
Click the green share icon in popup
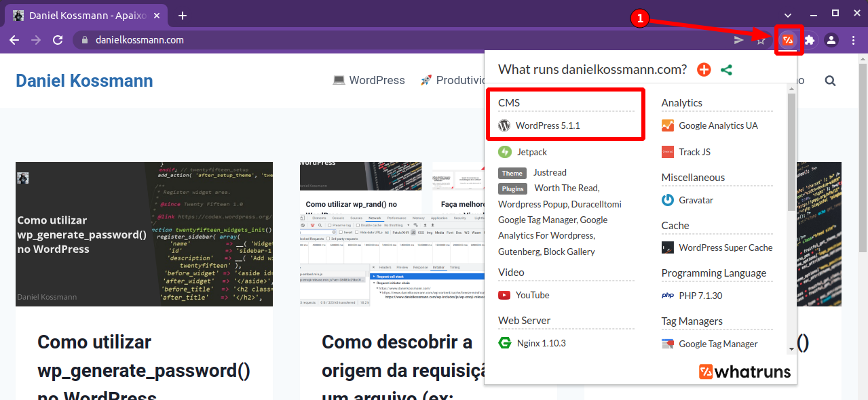tap(726, 69)
